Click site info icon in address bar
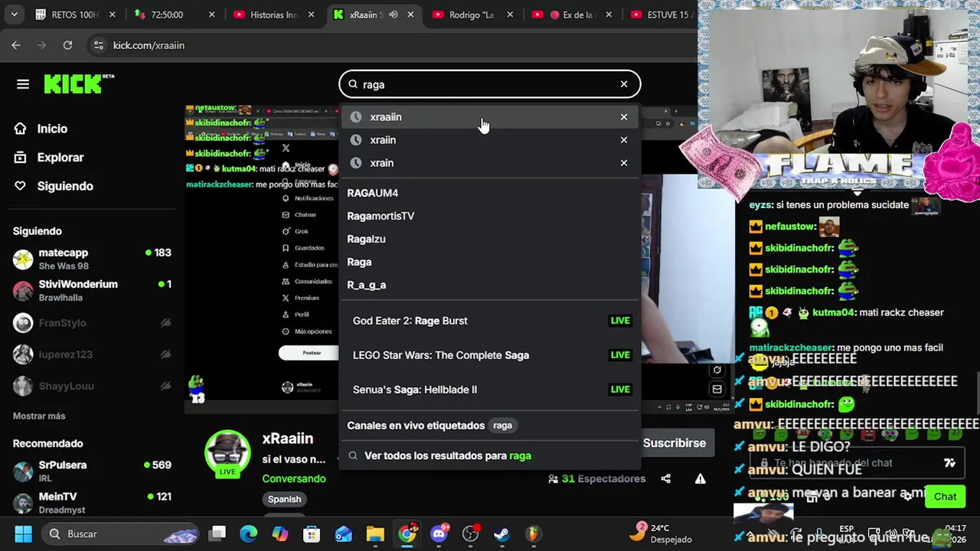 point(98,45)
